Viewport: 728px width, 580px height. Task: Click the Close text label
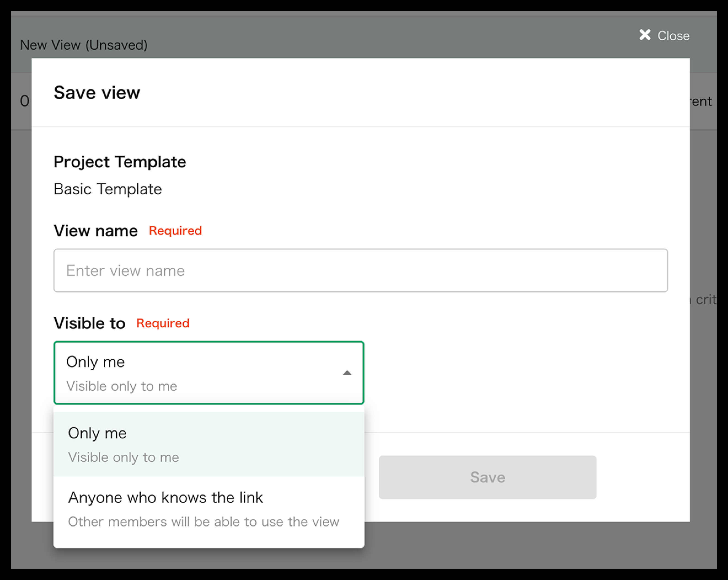pyautogui.click(x=673, y=36)
